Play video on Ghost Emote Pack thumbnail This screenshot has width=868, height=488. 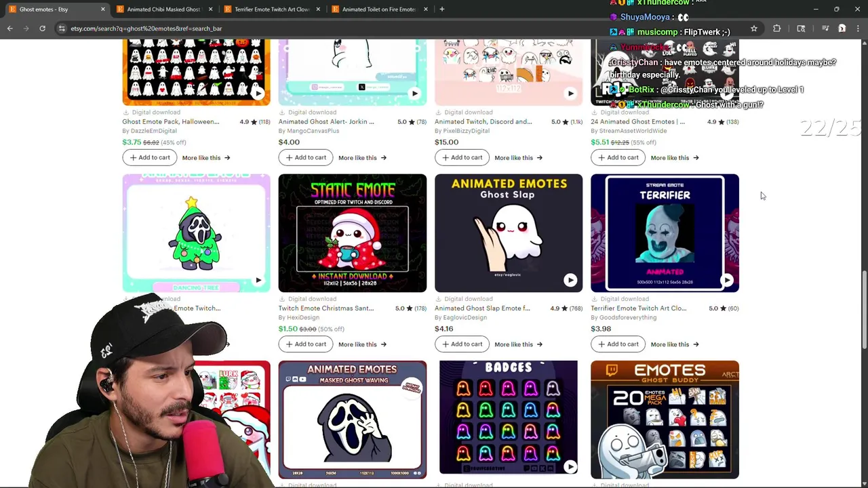258,94
